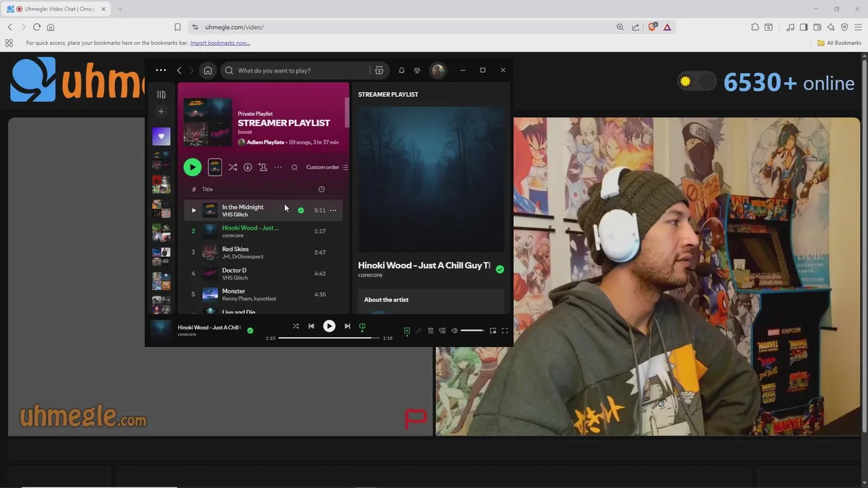The height and width of the screenshot is (488, 868).
Task: Click the bottom bar play button
Action: pos(329,326)
